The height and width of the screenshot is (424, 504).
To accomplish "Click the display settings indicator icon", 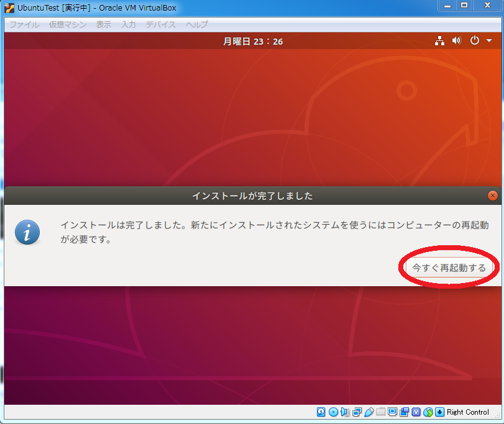I will click(x=392, y=412).
